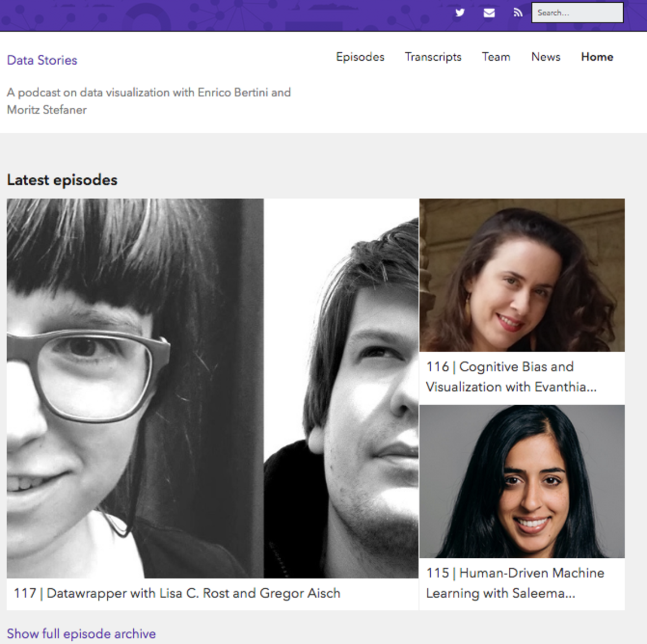Go to the Transcripts page
The image size is (647, 644).
tap(433, 57)
